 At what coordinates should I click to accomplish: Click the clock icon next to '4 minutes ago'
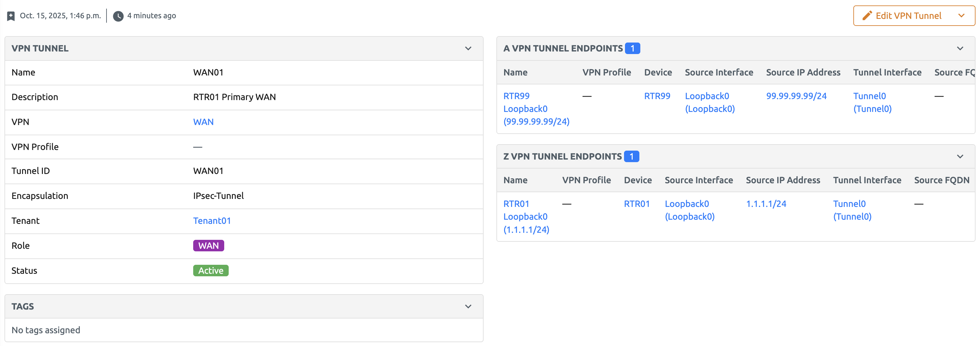pyautogui.click(x=118, y=16)
